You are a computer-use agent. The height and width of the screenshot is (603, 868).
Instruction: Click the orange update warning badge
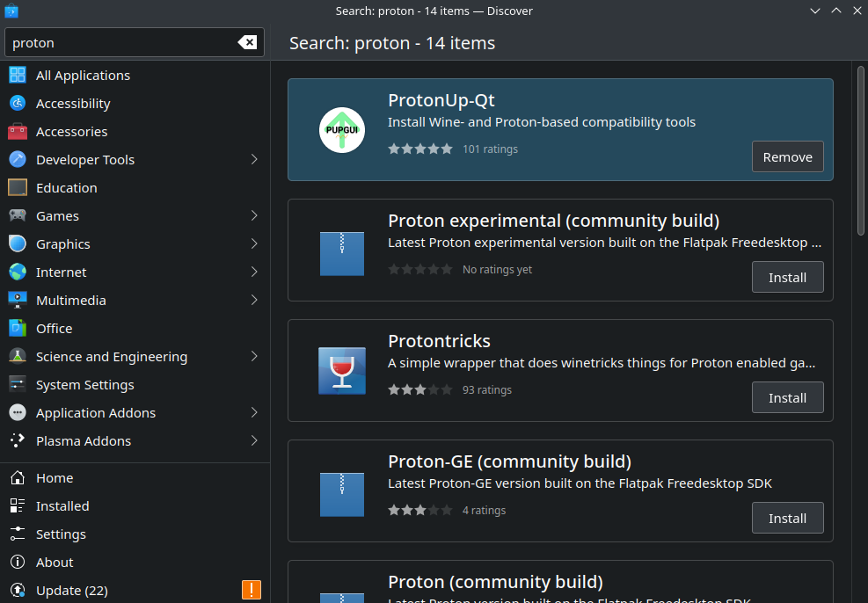(x=251, y=590)
